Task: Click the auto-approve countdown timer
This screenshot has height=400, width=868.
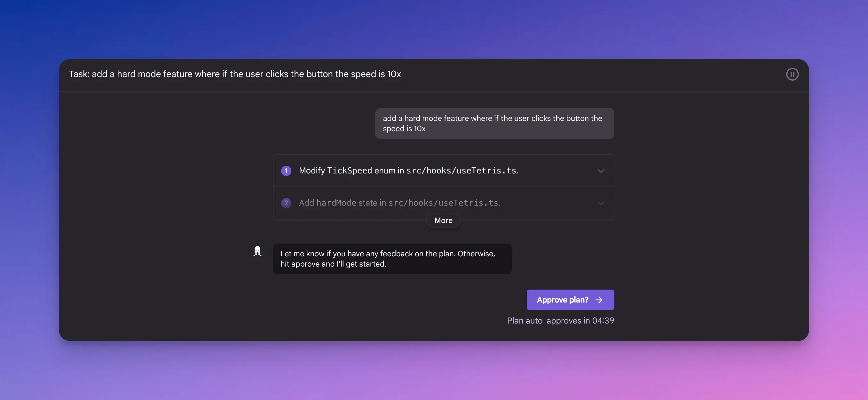Action: click(560, 320)
